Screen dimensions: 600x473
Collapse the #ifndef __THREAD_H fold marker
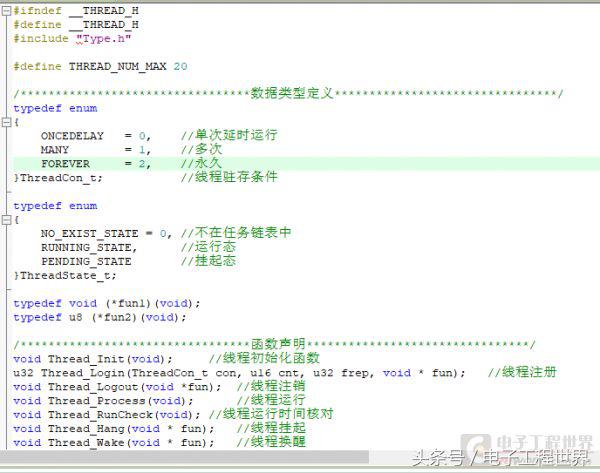6,11
